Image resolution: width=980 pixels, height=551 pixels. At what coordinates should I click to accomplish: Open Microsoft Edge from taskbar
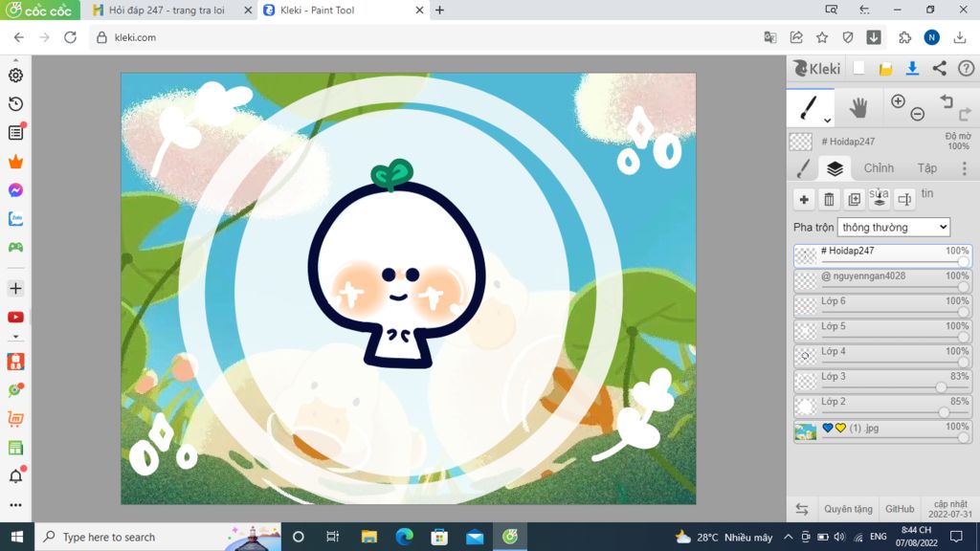pyautogui.click(x=405, y=537)
